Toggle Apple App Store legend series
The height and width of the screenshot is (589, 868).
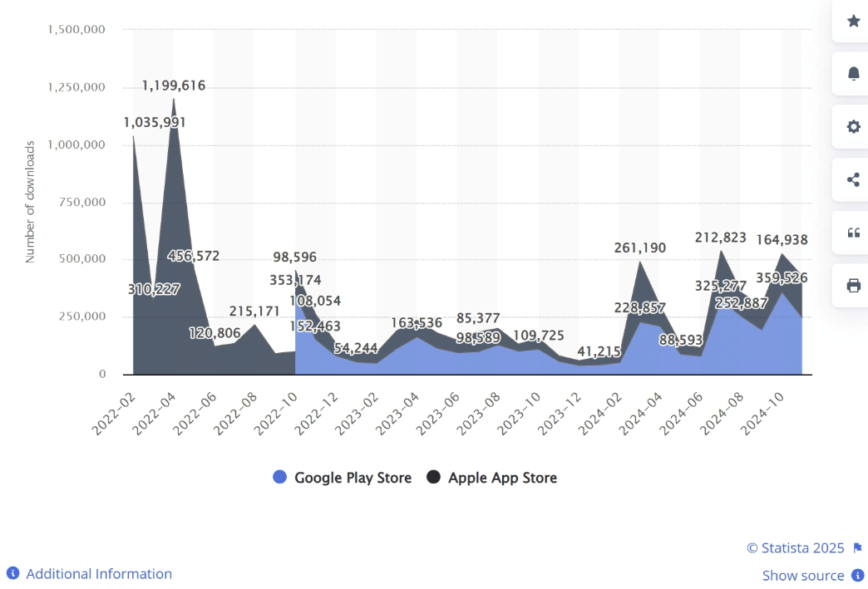pos(502,478)
